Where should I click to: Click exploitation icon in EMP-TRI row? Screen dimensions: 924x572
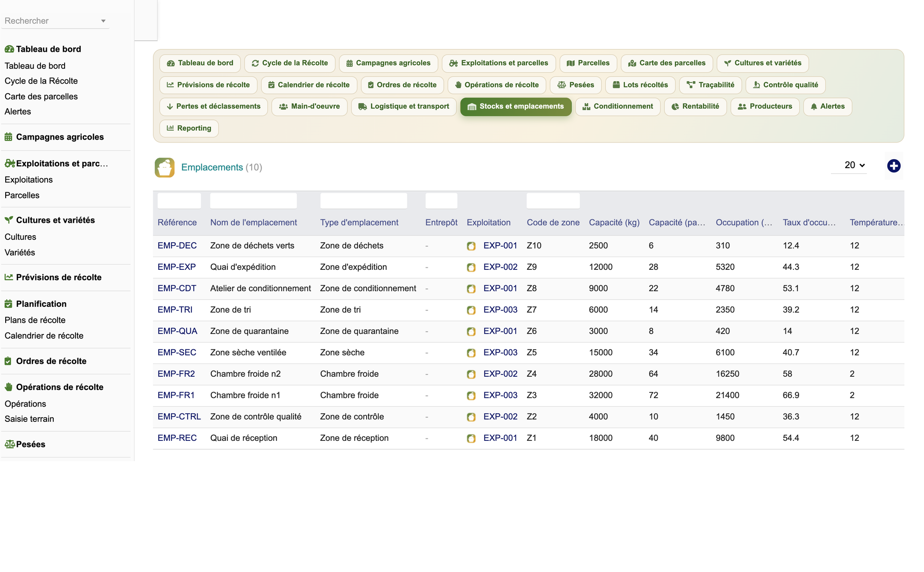point(471,310)
